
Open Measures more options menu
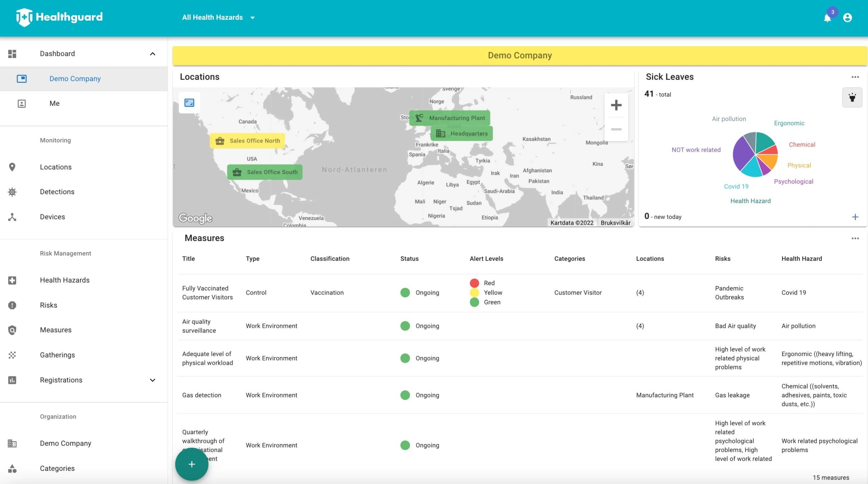(x=855, y=238)
